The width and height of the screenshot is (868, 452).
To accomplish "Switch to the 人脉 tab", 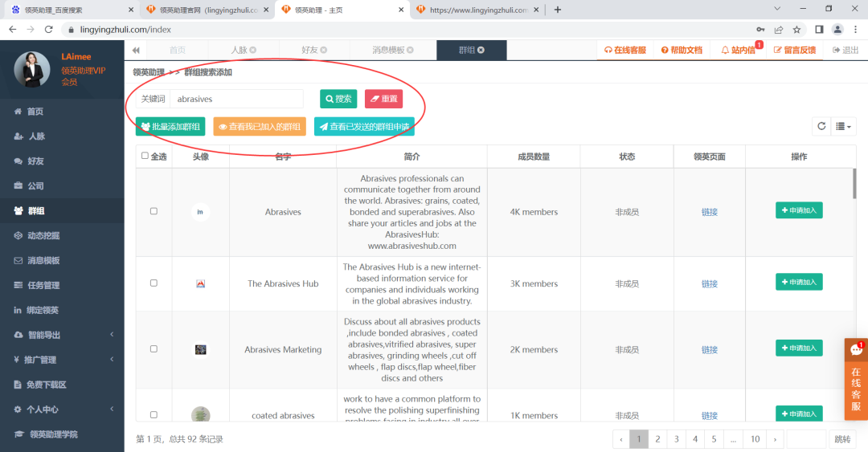I will click(x=239, y=50).
